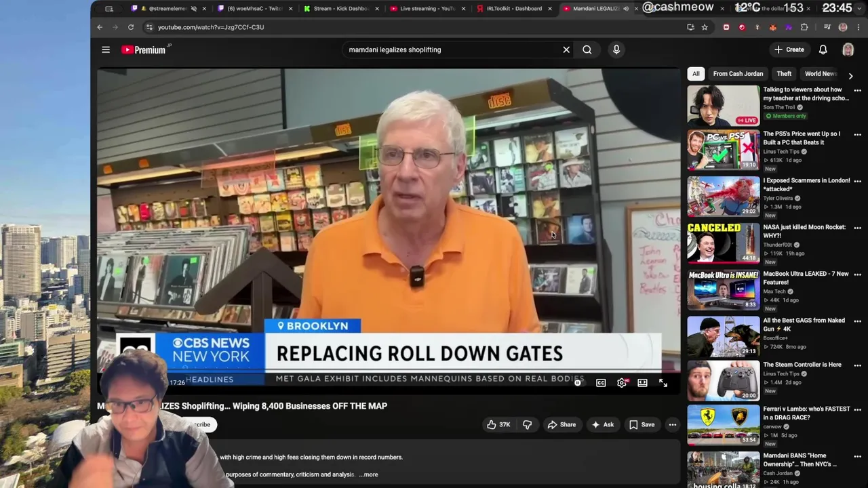Open options for MacBook Ultra LEAKED video
The width and height of the screenshot is (868, 488).
[x=857, y=274]
